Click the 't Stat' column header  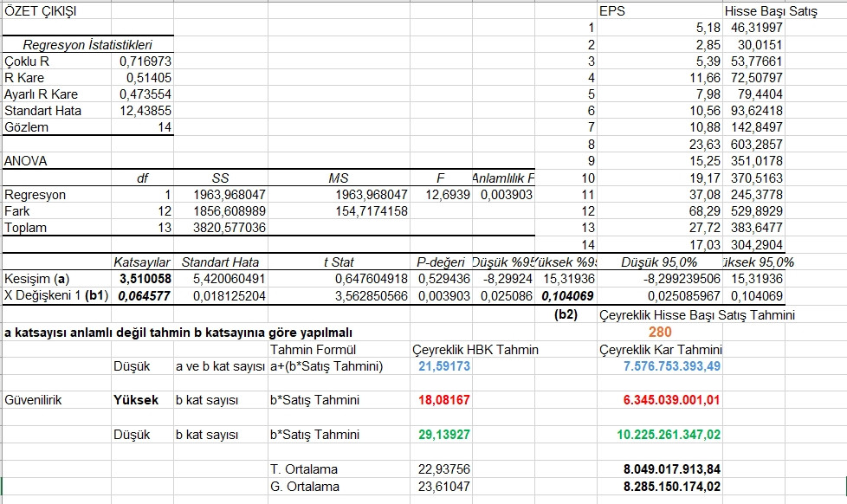(339, 262)
